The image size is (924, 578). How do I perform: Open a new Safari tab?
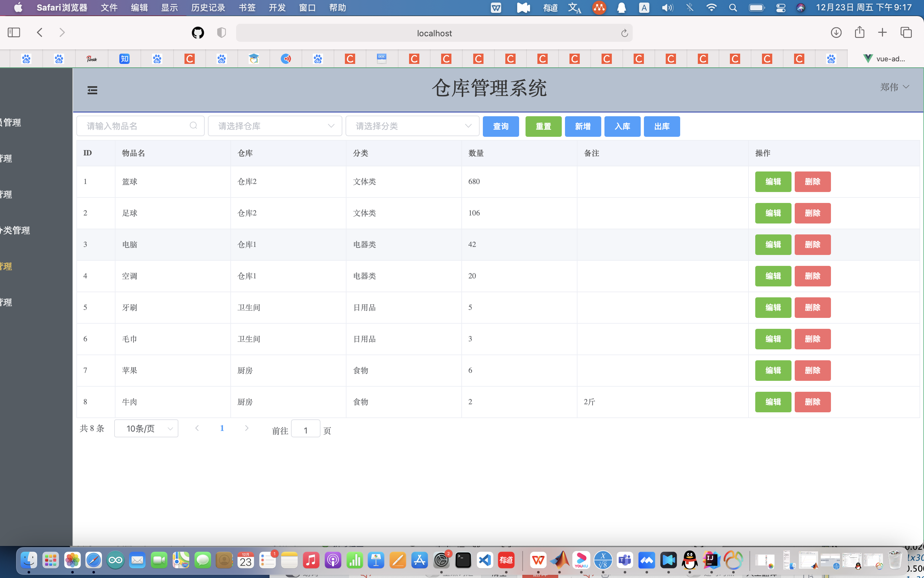click(882, 32)
